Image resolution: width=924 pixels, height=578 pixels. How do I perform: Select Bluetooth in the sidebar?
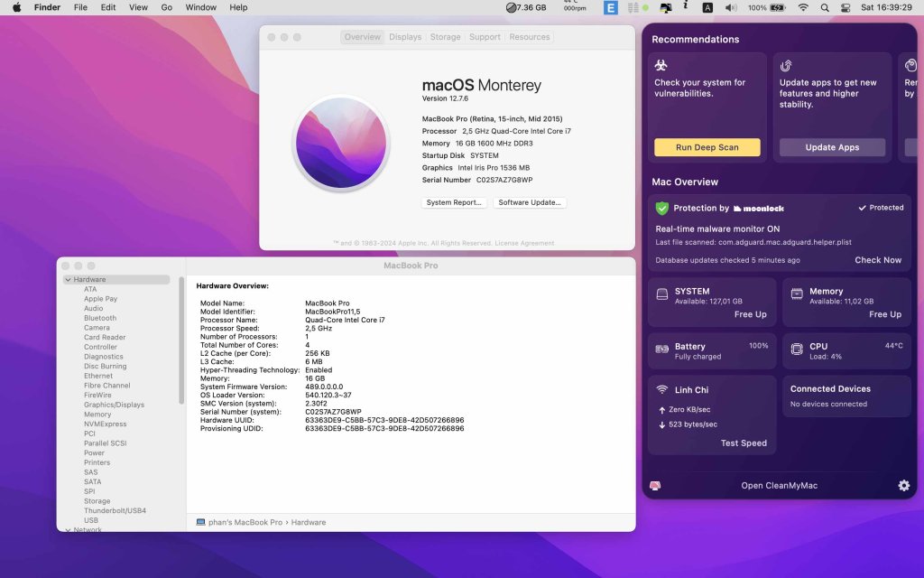[99, 318]
